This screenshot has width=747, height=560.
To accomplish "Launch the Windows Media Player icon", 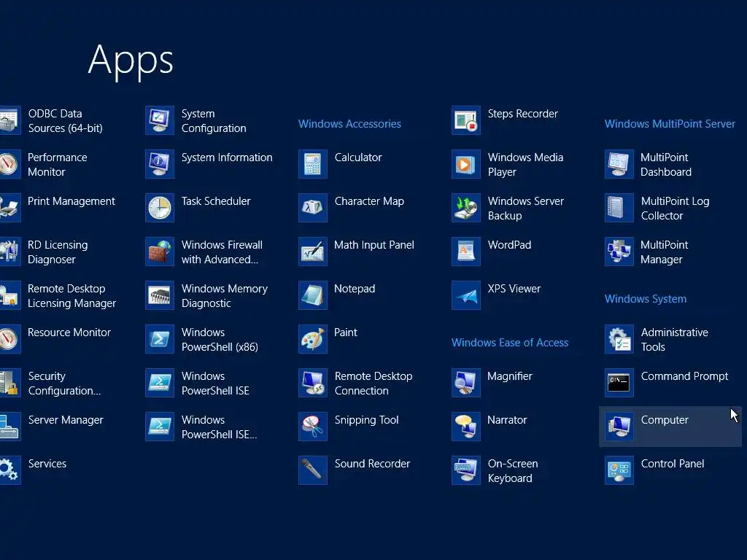I will click(466, 164).
